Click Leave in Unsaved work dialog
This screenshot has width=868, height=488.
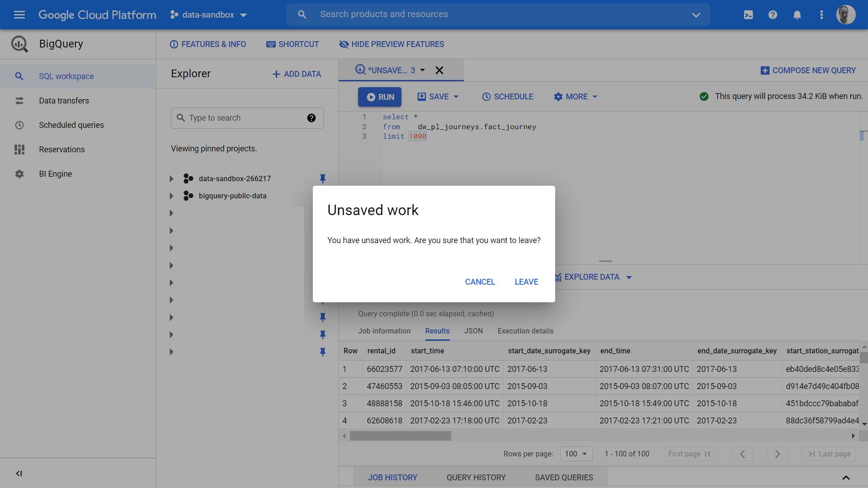tap(526, 282)
